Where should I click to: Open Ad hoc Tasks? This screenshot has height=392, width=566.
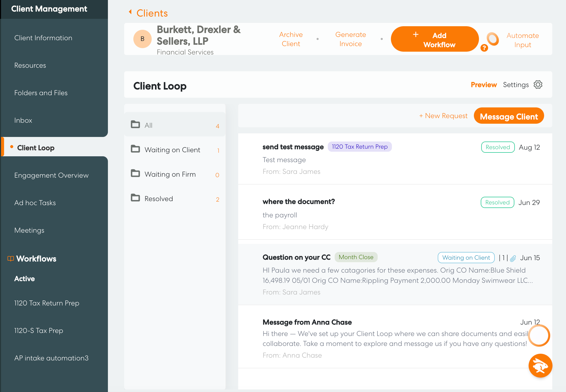pyautogui.click(x=35, y=203)
